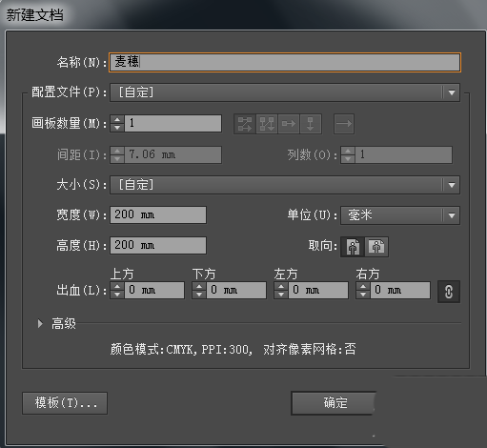Click the 左方 left bleed field
This screenshot has width=487, height=448.
tap(318, 290)
